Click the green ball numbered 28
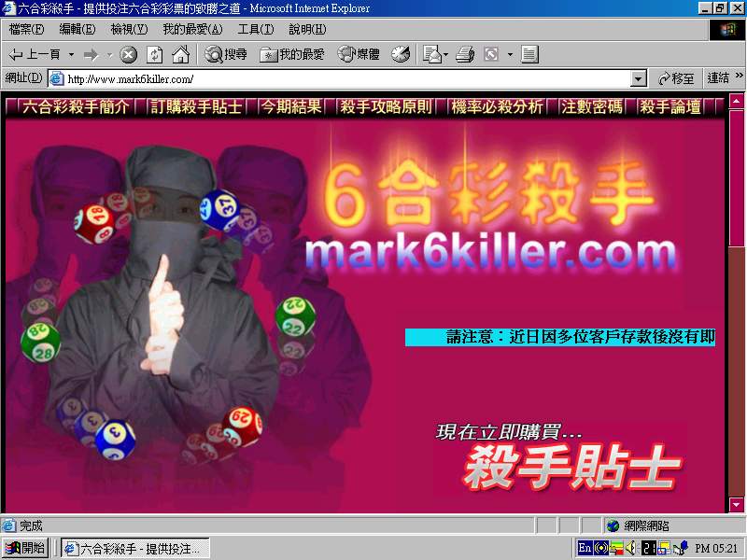Image resolution: width=747 pixels, height=560 pixels. (x=40, y=342)
